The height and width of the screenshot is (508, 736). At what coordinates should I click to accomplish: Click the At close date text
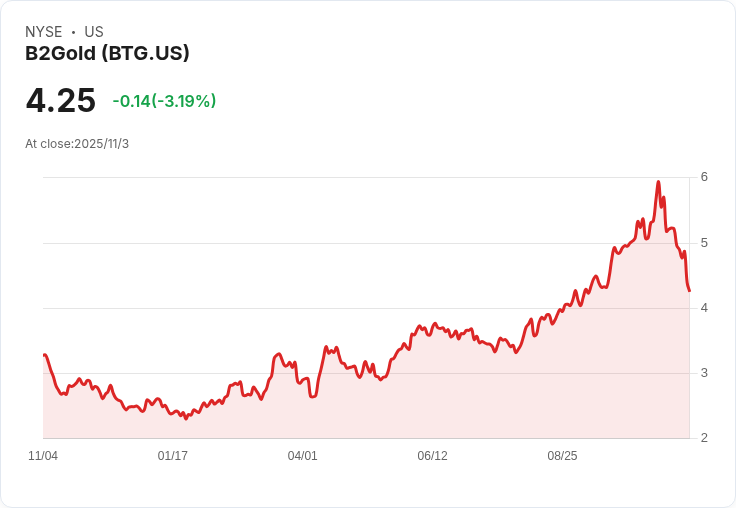click(77, 144)
